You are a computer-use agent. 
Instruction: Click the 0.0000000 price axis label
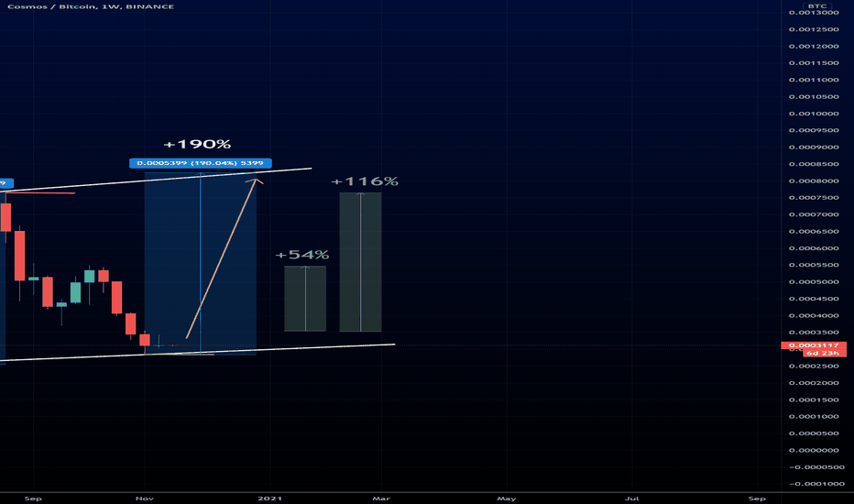pyautogui.click(x=814, y=451)
